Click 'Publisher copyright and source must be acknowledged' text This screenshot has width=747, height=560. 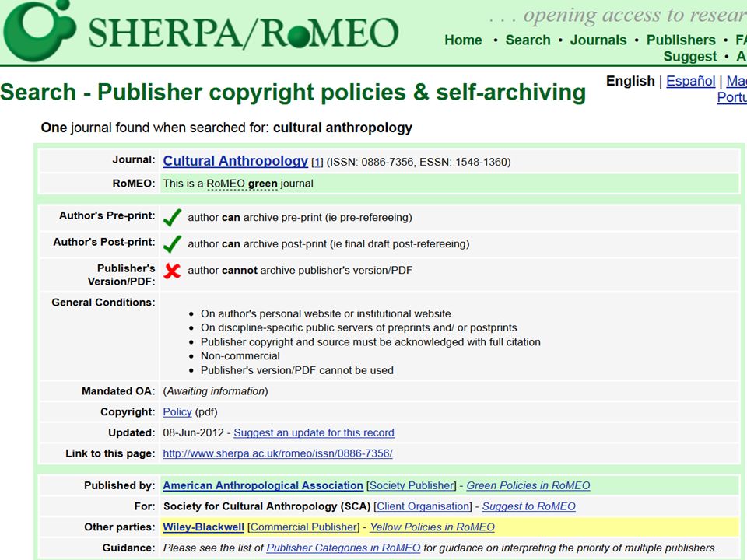point(370,342)
